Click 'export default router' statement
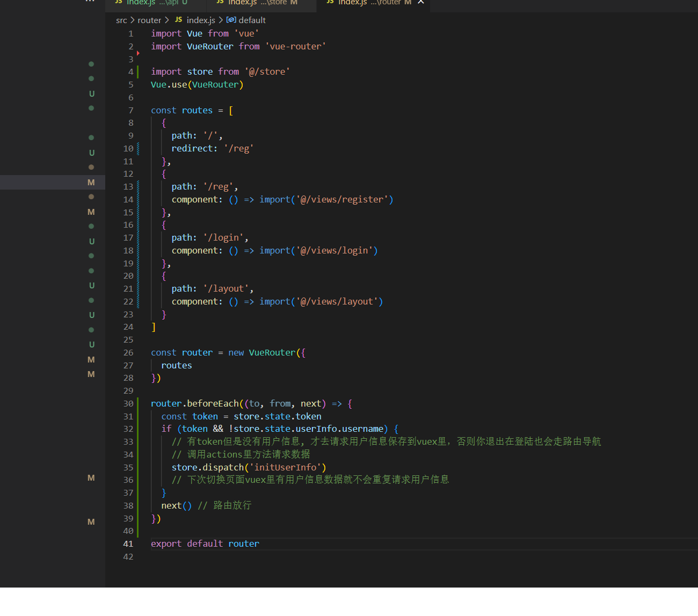Screen dimensions: 698x616 tap(205, 544)
